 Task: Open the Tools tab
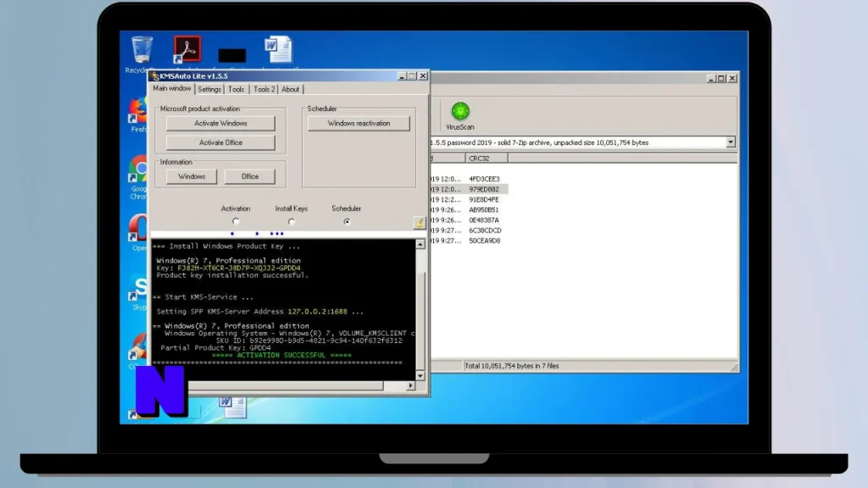(236, 89)
